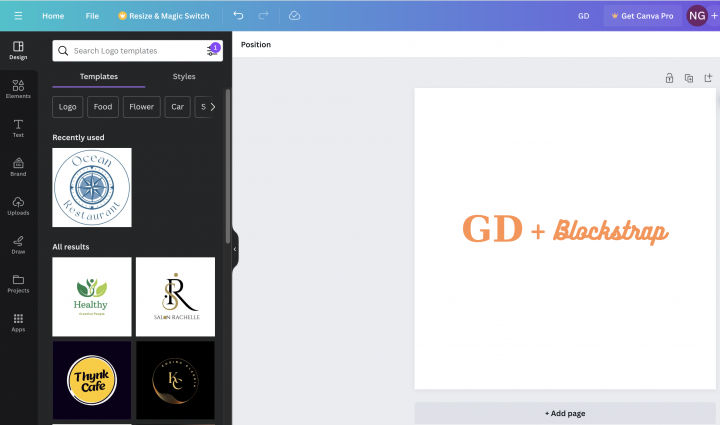
Task: Select the Draw tool
Action: coord(18,245)
